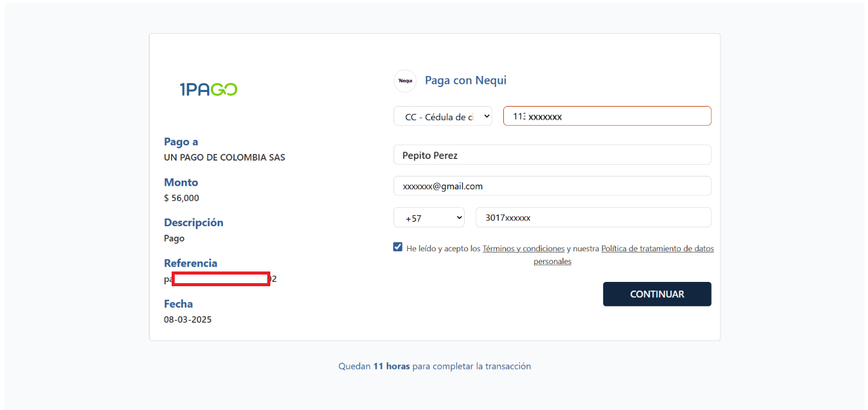Image resolution: width=868 pixels, height=410 pixels.
Task: Open the +57 country code dropdown
Action: [429, 218]
